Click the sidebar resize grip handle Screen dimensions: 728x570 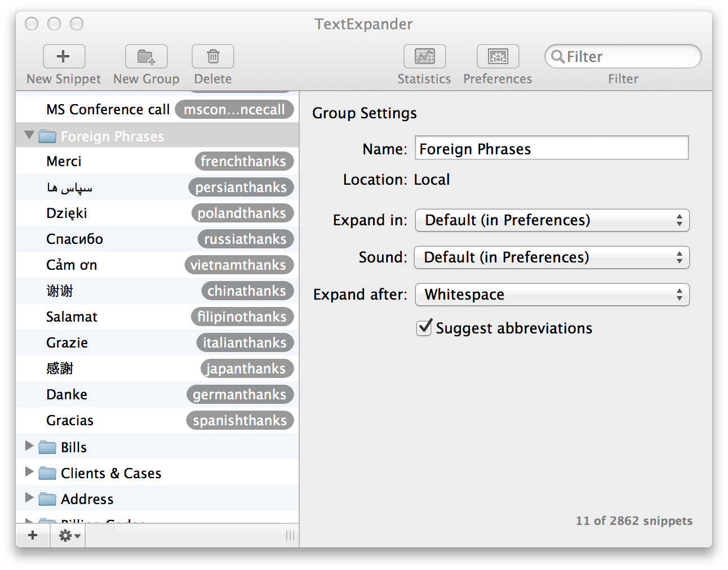pos(290,536)
